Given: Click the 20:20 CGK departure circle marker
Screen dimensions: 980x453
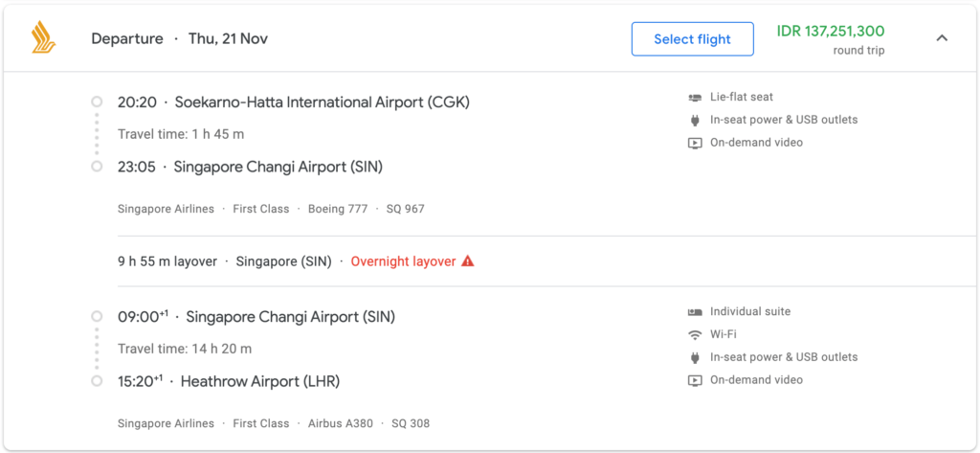Looking at the screenshot, I should pos(97,102).
